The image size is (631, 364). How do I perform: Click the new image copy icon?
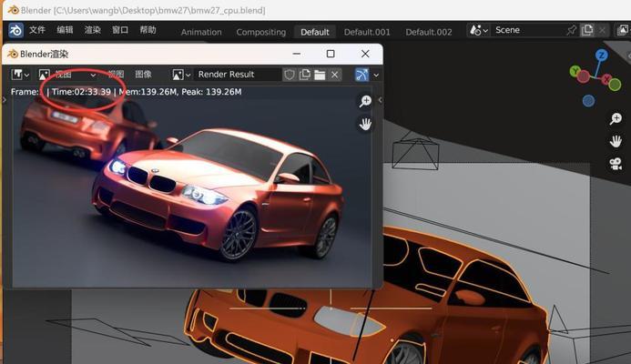[x=305, y=75]
